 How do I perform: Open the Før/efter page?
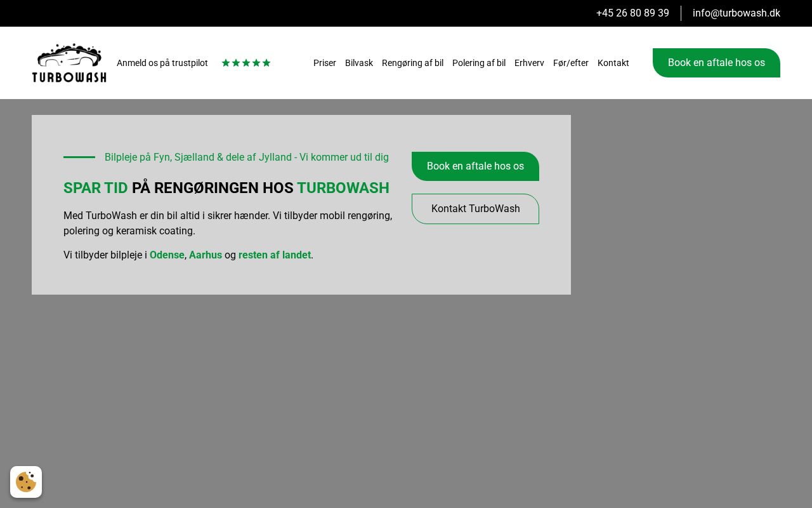pos(571,63)
